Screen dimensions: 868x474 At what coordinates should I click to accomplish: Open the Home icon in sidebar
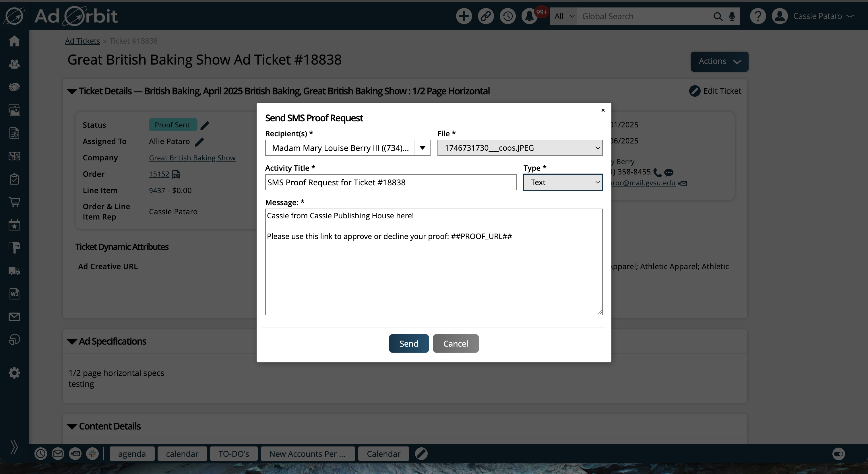tap(14, 41)
